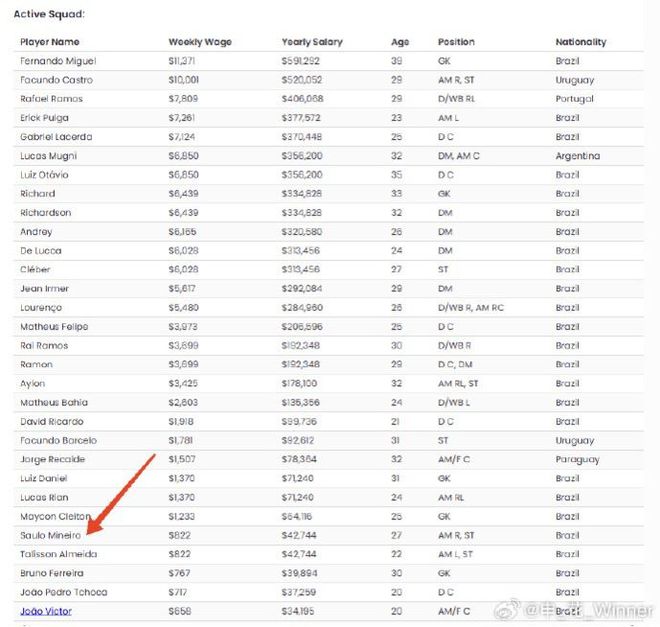Select Fernando Miguel in the squad table
Screen dimensions: 660x627
click(x=58, y=61)
